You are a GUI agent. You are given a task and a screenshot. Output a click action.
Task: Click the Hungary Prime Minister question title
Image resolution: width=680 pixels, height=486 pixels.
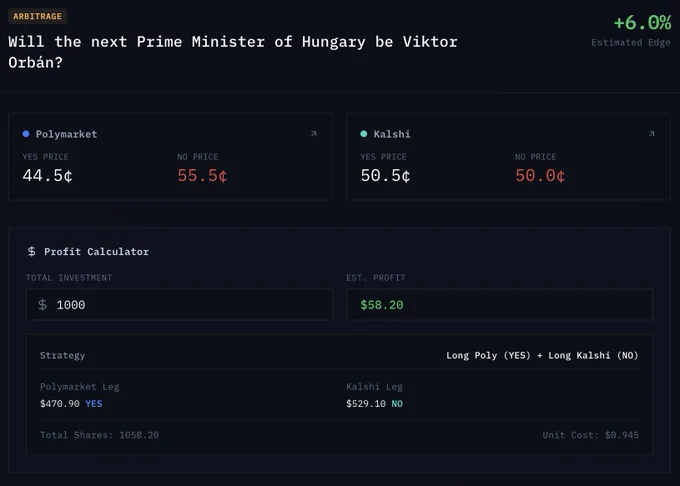click(233, 52)
